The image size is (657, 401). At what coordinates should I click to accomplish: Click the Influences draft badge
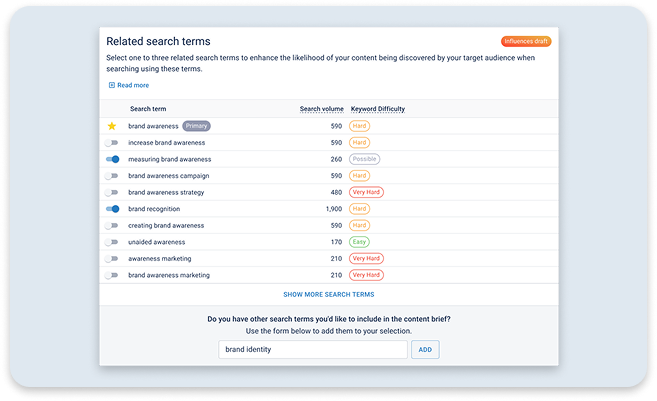[x=526, y=41]
